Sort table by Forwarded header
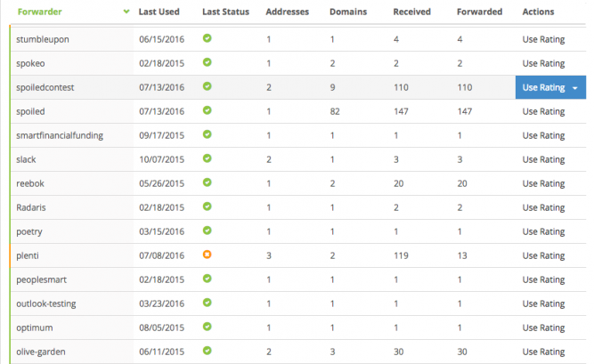Viewport: 594px width, 364px height. (x=479, y=12)
